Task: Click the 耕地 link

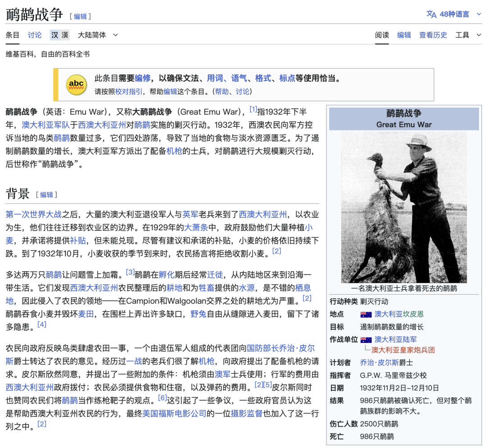Action: (175, 288)
